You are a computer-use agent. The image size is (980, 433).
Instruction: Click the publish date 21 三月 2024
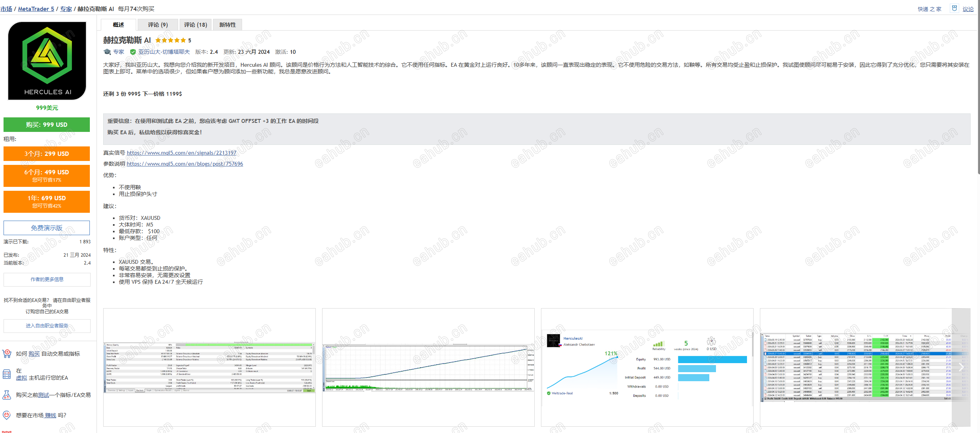coord(77,255)
